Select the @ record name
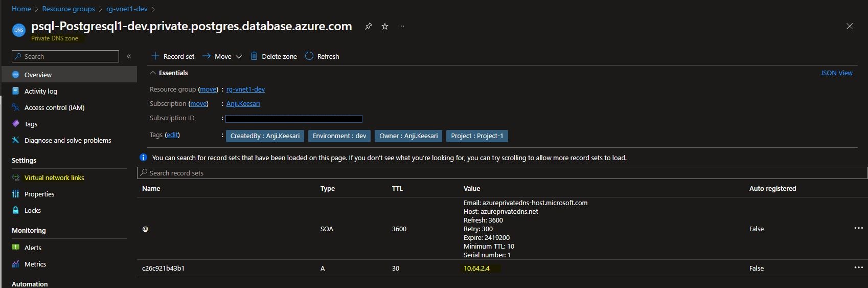Image resolution: width=868 pixels, height=288 pixels. coord(145,229)
